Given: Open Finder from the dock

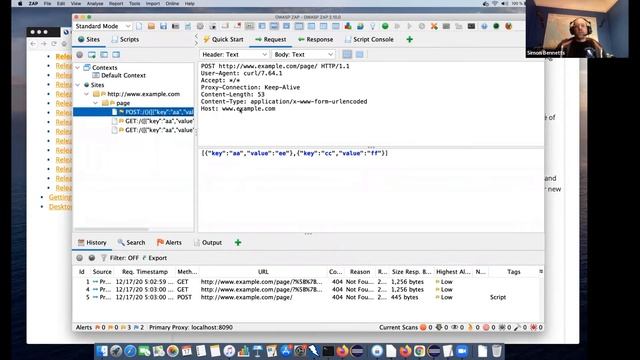Looking at the screenshot, I should (102, 351).
